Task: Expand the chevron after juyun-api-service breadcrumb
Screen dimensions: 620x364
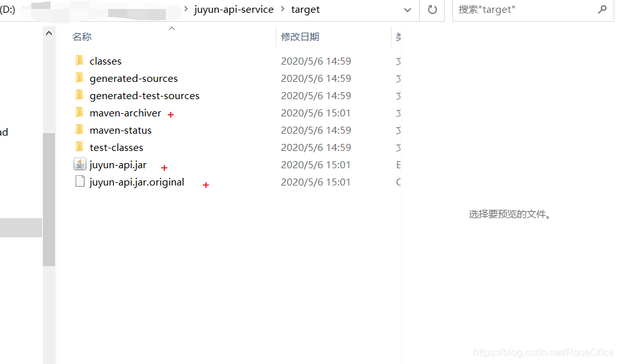Action: click(282, 9)
